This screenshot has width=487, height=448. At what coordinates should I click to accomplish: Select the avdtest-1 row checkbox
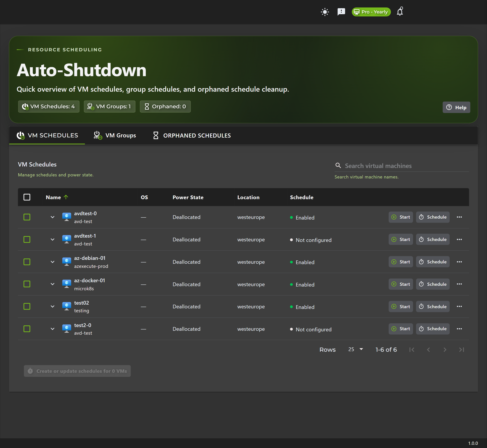(27, 239)
